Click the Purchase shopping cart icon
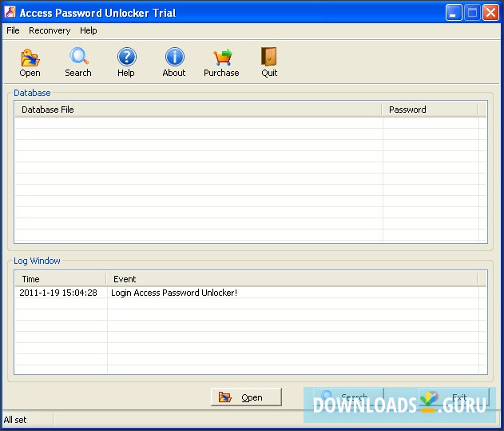 pos(222,58)
